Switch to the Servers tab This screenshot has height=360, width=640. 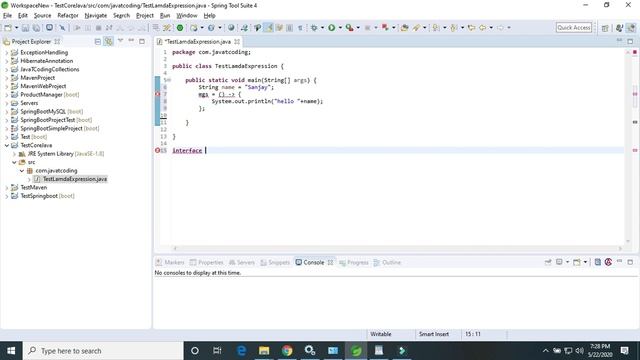(242, 262)
